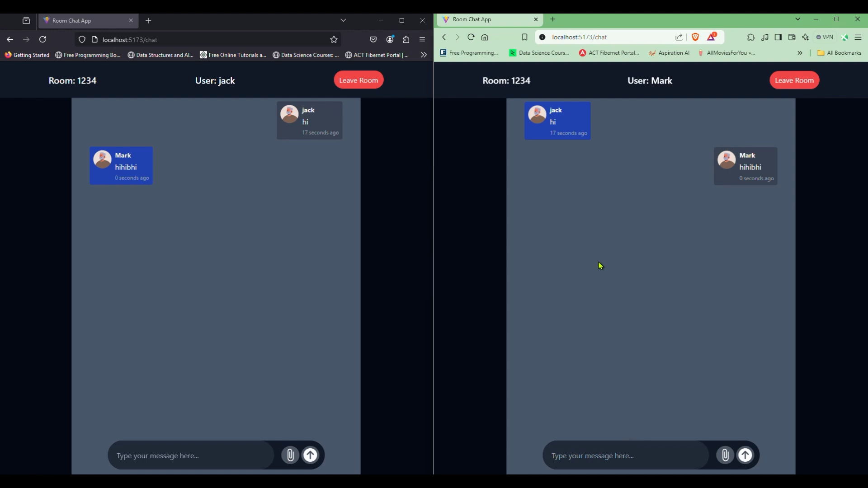Click Mark's avatar in jack's chat window
The height and width of the screenshot is (488, 868).
(x=103, y=160)
